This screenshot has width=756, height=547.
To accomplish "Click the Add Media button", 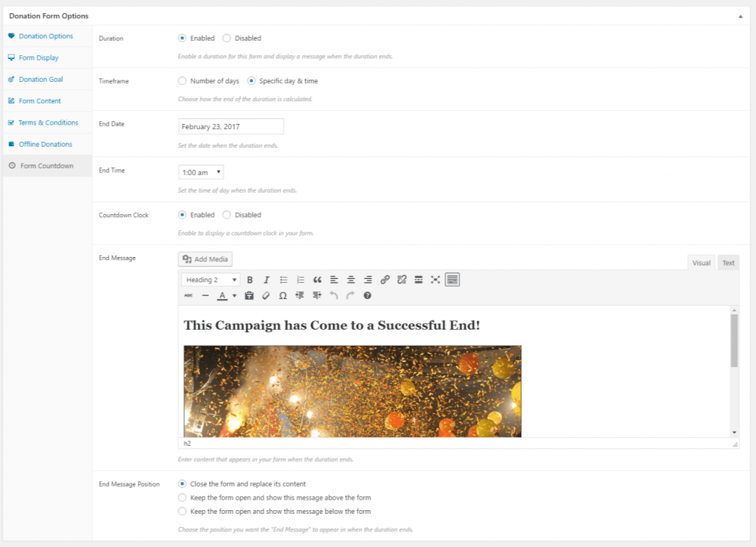I will pyautogui.click(x=205, y=259).
